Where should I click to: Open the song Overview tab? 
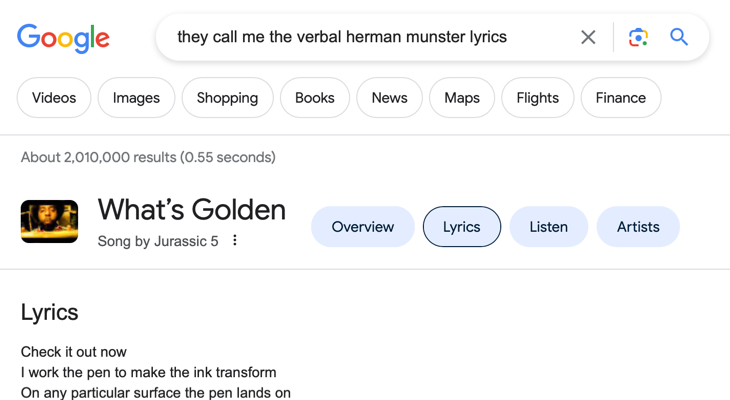(x=362, y=227)
